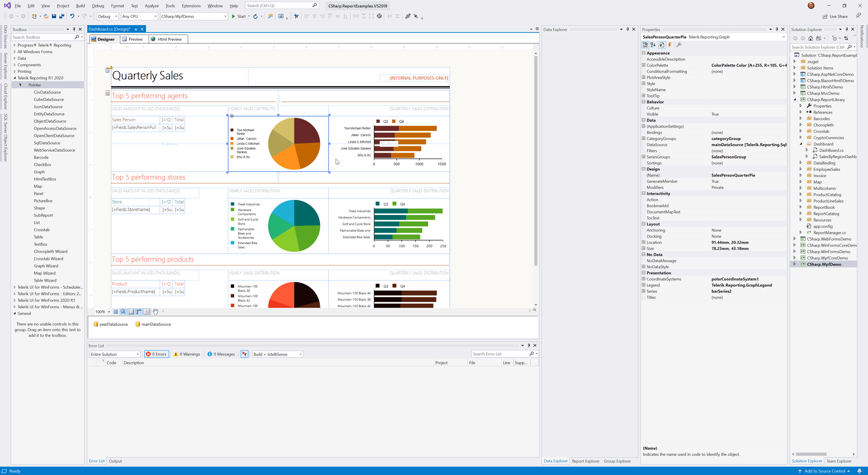868x475 pixels.
Task: Click the status bar notifications bell icon
Action: click(x=859, y=471)
